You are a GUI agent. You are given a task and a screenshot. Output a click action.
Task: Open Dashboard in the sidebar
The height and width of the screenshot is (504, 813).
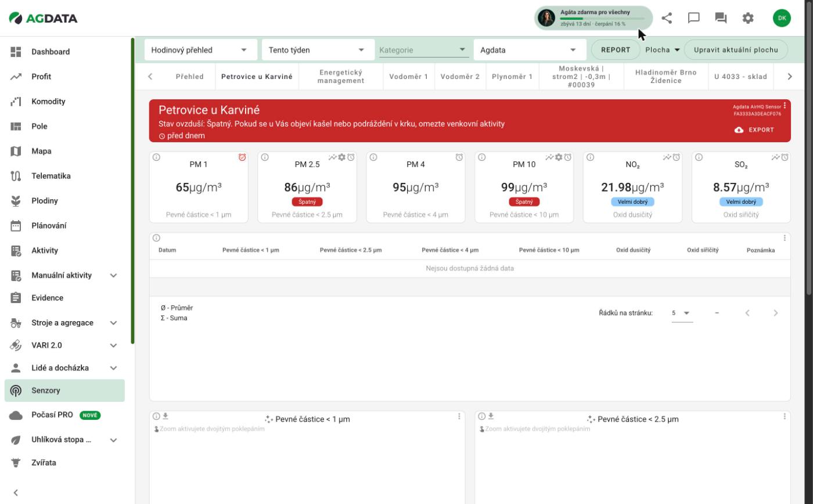coord(64,52)
